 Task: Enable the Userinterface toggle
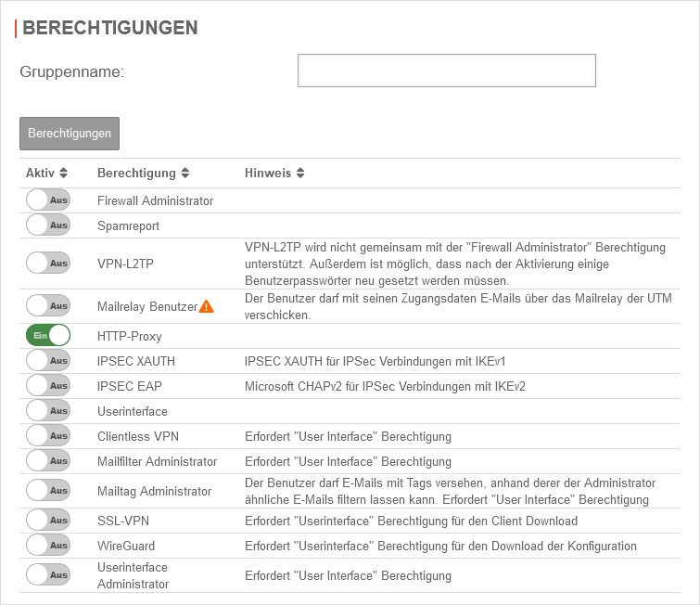tap(48, 411)
